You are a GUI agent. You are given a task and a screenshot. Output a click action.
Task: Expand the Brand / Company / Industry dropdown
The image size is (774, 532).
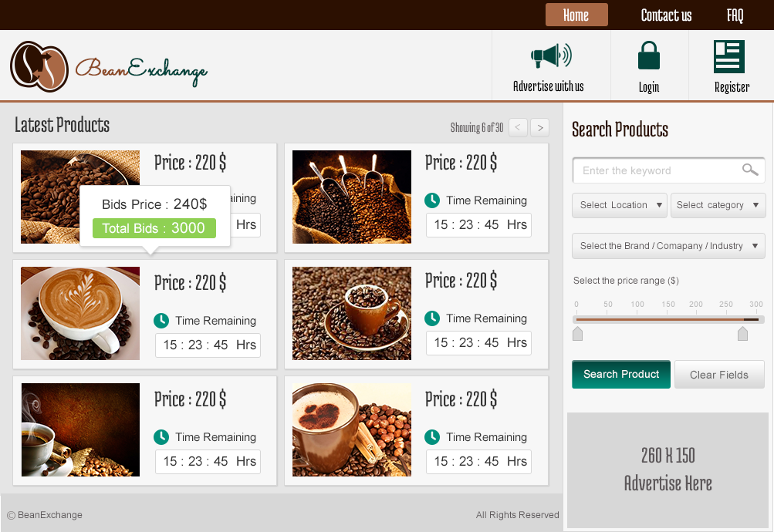click(x=669, y=245)
